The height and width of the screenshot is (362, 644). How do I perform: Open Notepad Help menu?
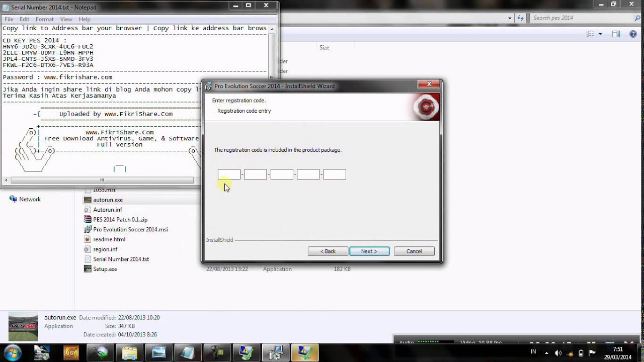pos(85,19)
